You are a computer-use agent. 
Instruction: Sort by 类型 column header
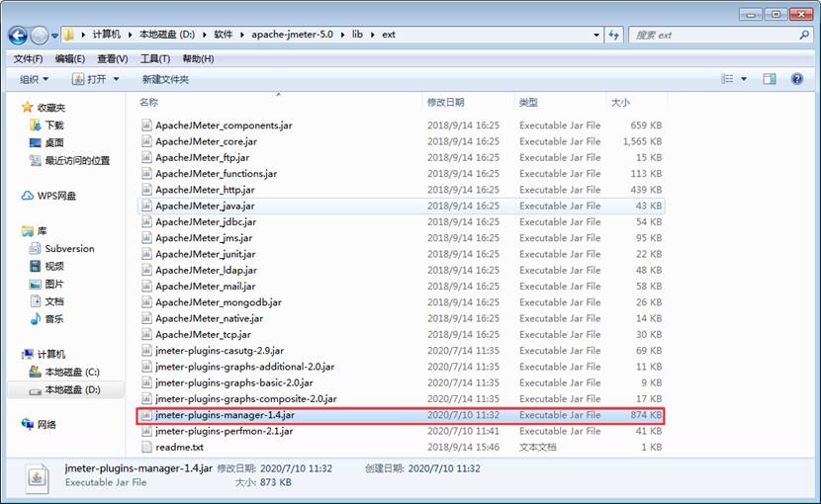528,102
